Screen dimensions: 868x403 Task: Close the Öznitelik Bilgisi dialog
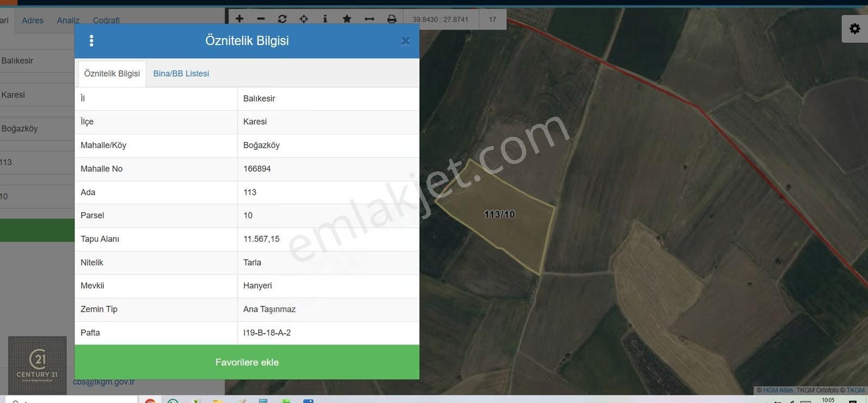[405, 41]
